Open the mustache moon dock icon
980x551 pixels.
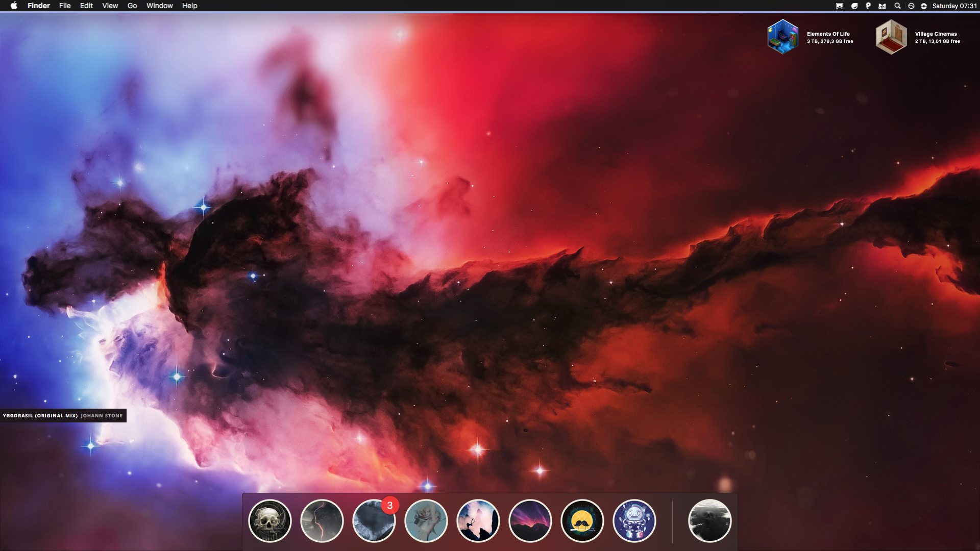[x=582, y=521]
